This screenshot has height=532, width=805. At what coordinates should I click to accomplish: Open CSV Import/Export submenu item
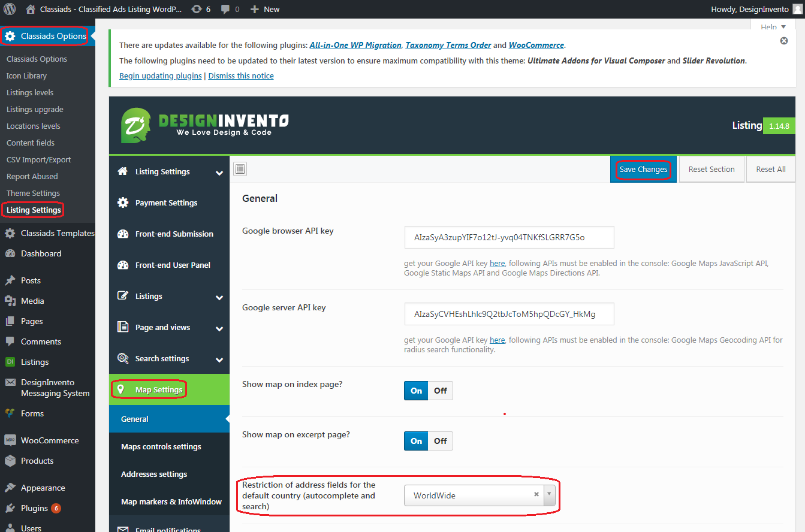tap(39, 159)
